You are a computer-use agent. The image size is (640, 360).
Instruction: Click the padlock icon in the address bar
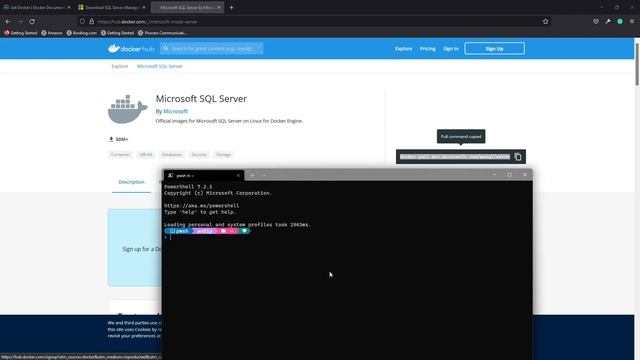pyautogui.click(x=91, y=21)
